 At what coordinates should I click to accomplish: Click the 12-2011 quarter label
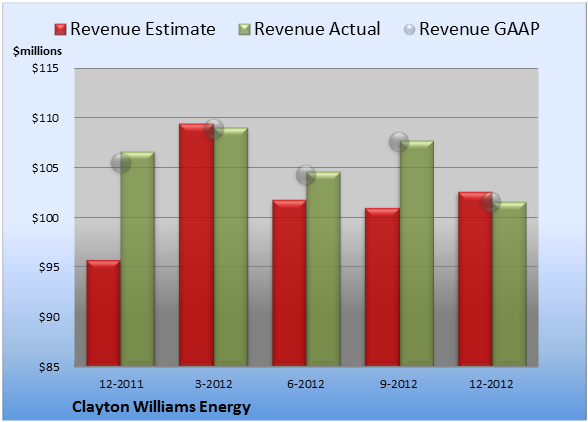click(121, 384)
